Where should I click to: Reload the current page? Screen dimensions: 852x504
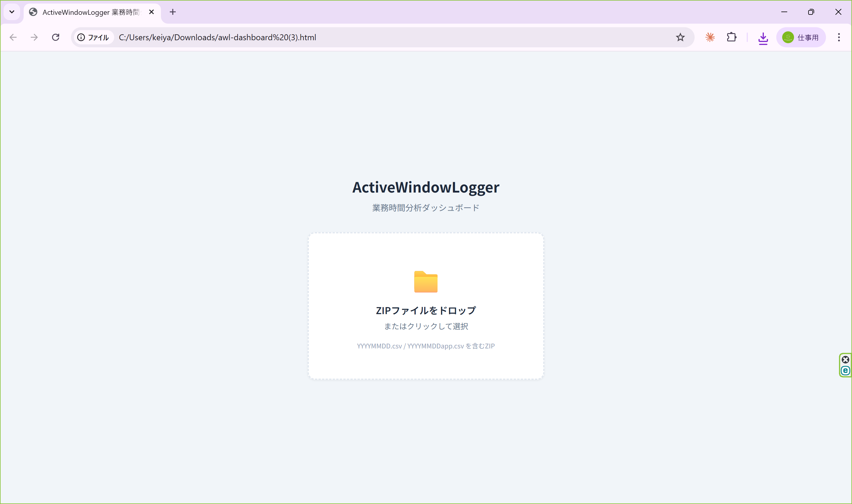point(56,37)
